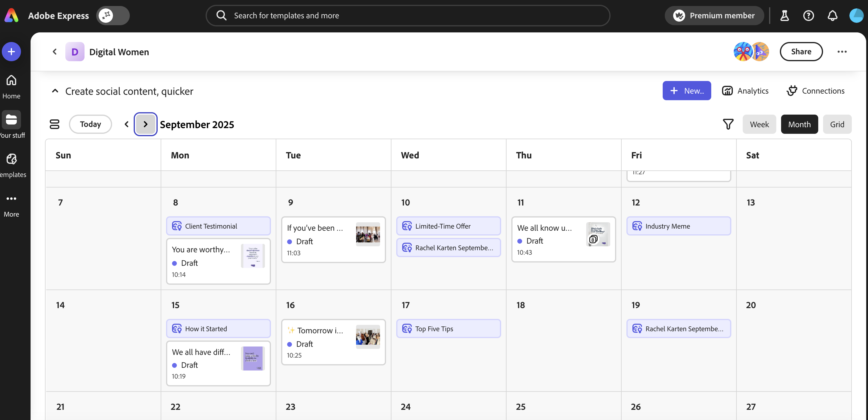Select the Month view tab
This screenshot has width=868, height=420.
click(799, 124)
